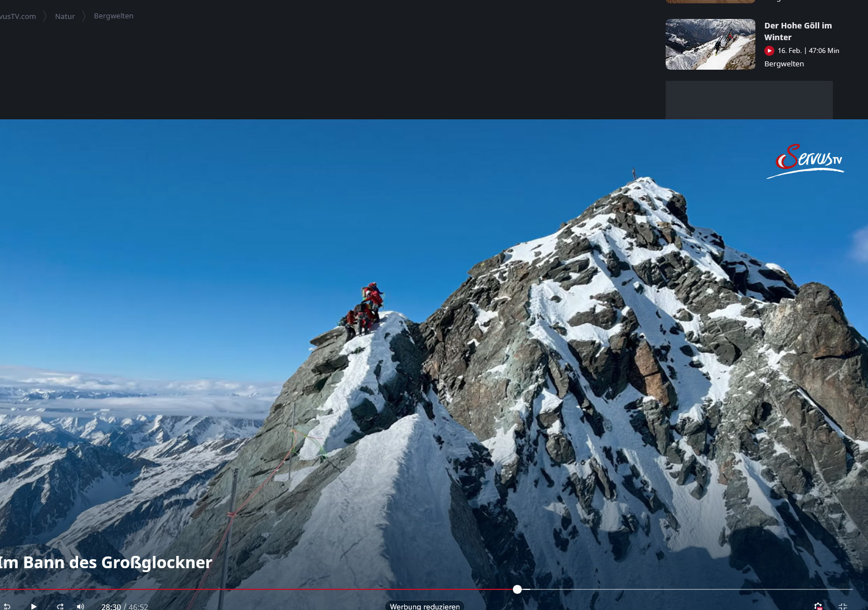Mute the video with the speaker icon
Viewport: 868px width, 610px height.
(x=80, y=606)
